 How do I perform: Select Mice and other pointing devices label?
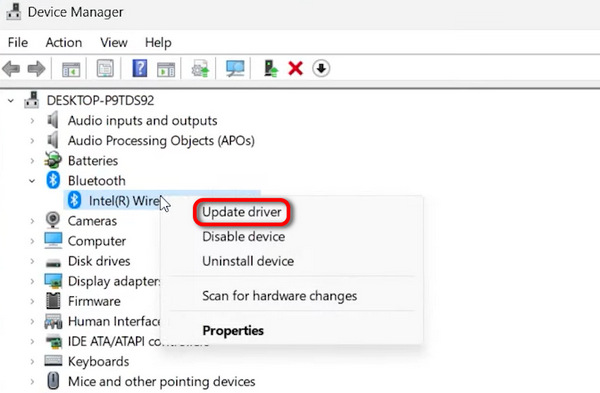[x=161, y=382]
